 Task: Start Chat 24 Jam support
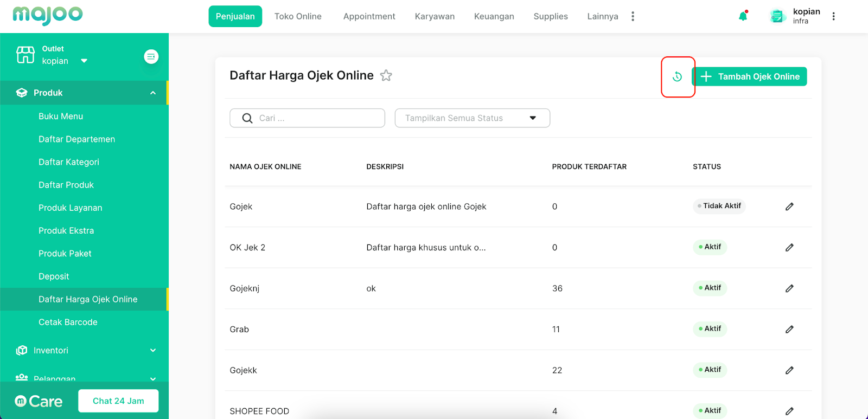click(118, 401)
